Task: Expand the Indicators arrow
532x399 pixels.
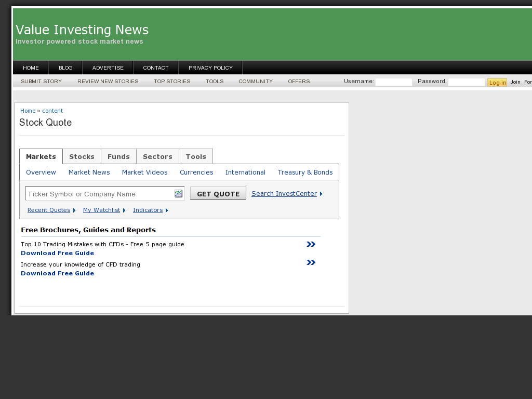Action: pos(167,210)
